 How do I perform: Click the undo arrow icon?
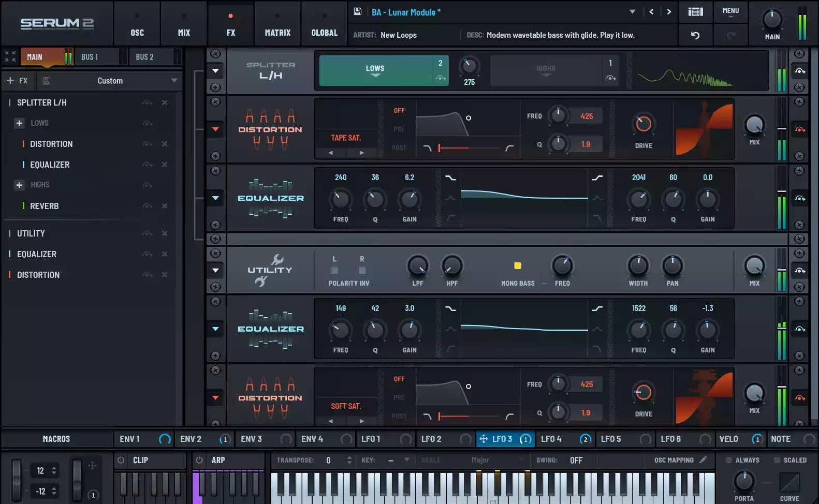[695, 35]
